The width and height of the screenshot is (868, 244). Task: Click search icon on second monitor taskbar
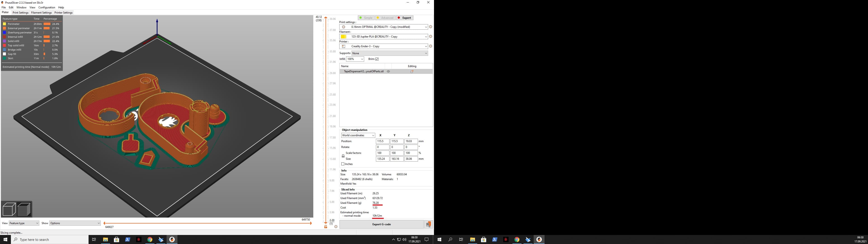(450, 240)
